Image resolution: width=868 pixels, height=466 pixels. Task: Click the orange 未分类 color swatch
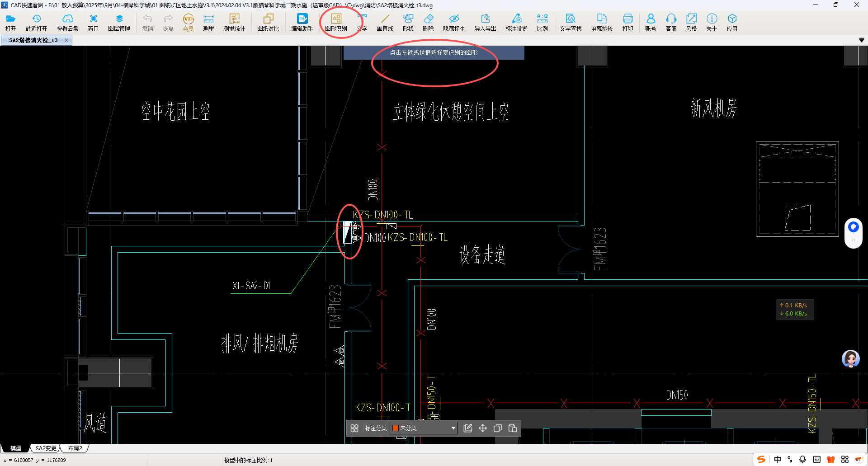click(x=395, y=428)
